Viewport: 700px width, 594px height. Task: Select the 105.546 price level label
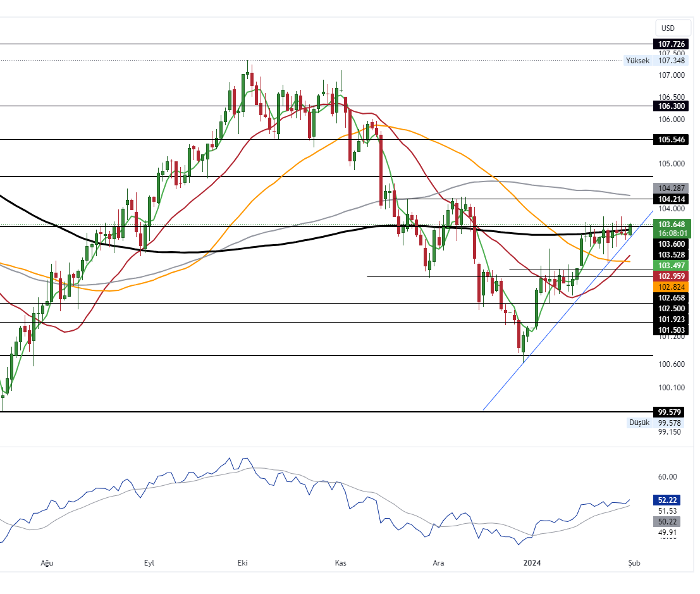pyautogui.click(x=672, y=139)
